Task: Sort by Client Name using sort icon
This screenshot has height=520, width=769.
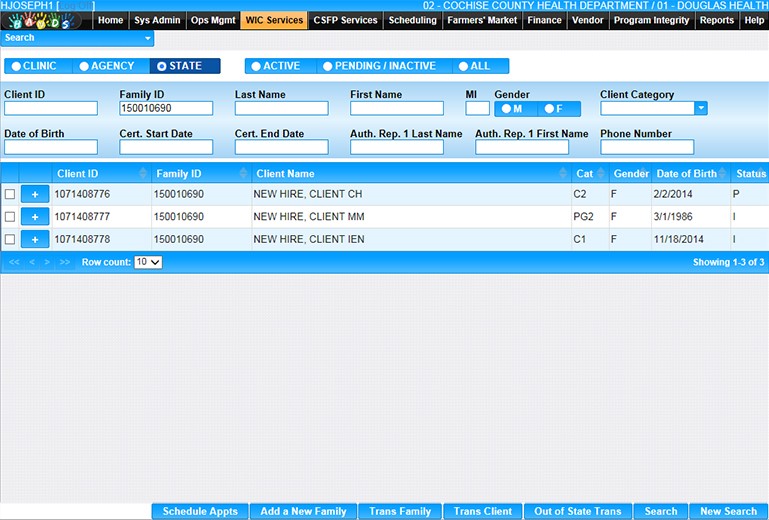Action: click(563, 174)
